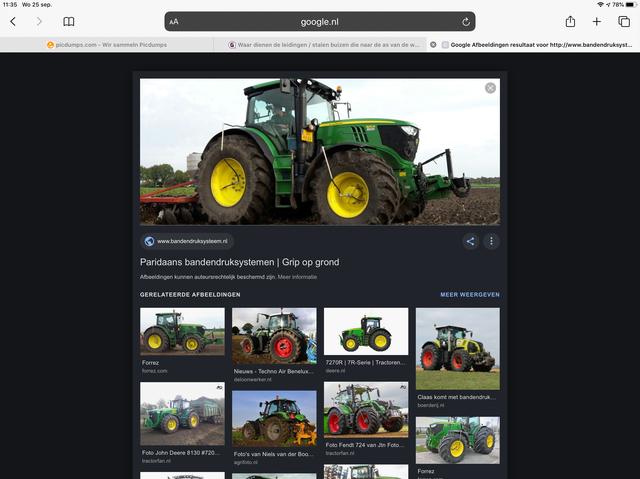The image size is (640, 479).
Task: Visit the www.bandendruksysteem.nl source link
Action: (190, 241)
